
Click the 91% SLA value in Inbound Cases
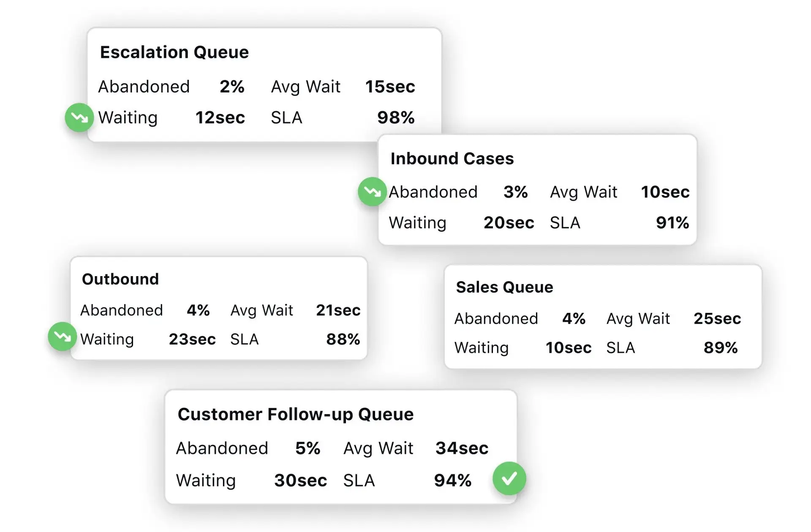coord(672,223)
